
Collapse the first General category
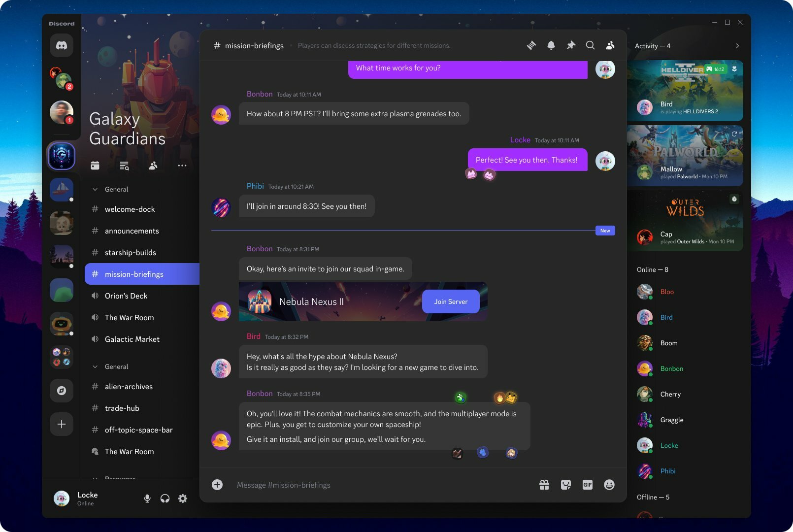coord(95,189)
